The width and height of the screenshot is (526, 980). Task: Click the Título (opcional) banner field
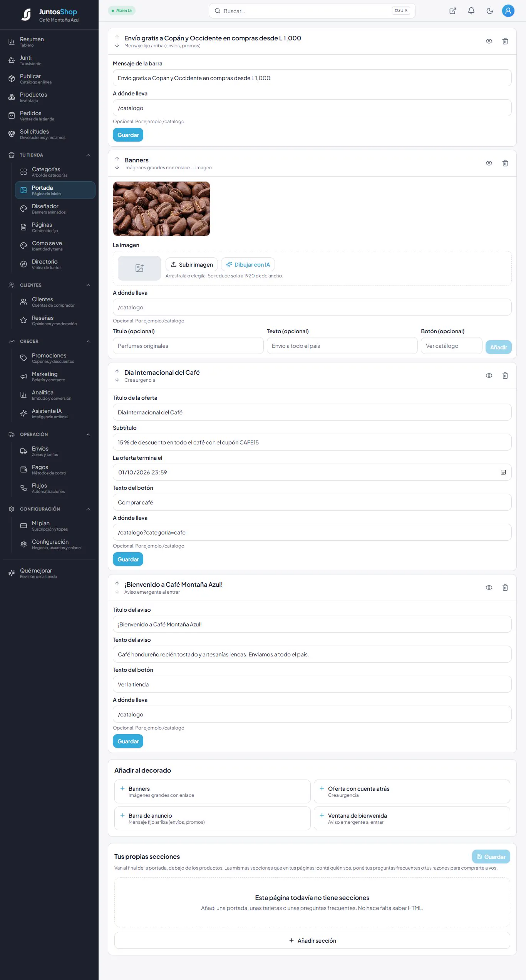click(x=188, y=346)
